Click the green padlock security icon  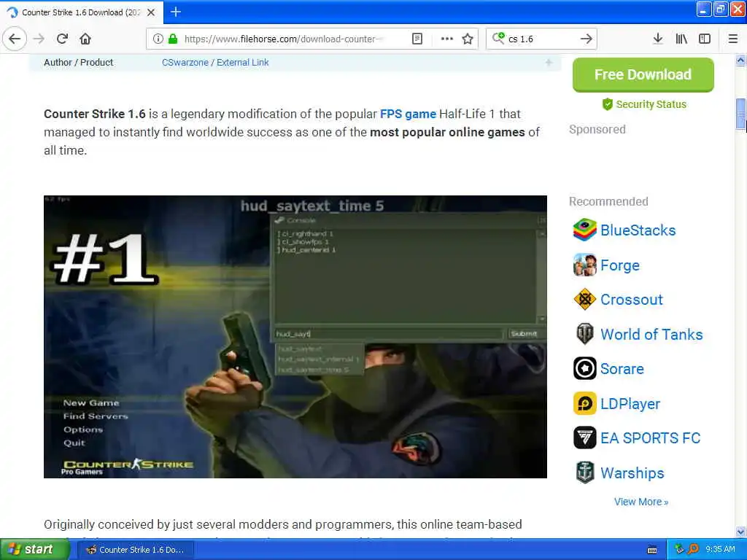click(x=173, y=39)
